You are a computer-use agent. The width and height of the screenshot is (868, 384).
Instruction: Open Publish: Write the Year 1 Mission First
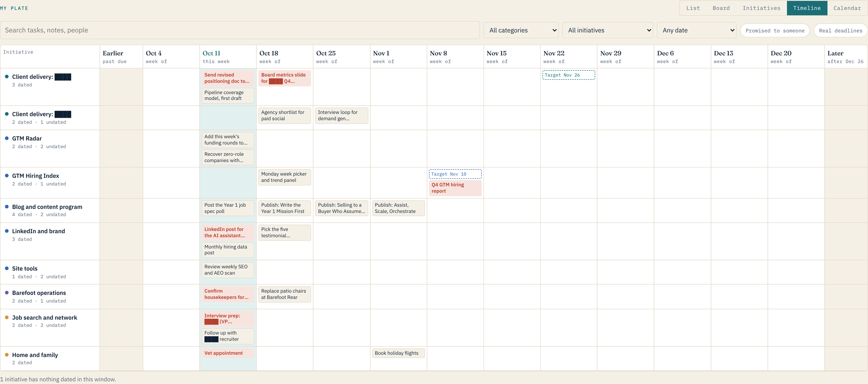(285, 208)
